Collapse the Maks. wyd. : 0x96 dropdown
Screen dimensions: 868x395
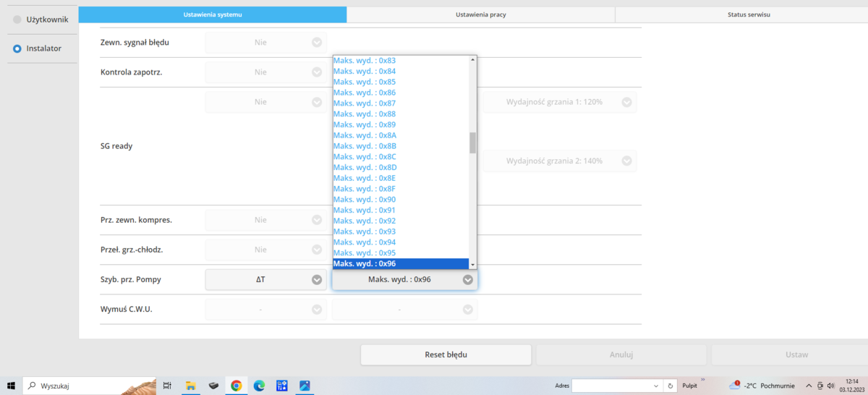click(x=467, y=279)
